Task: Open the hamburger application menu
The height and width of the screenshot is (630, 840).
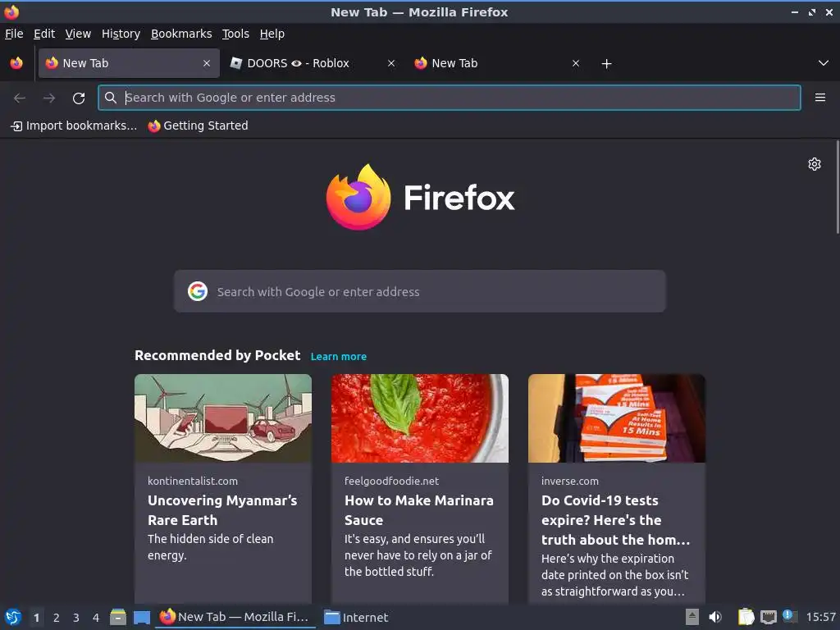Action: point(820,98)
